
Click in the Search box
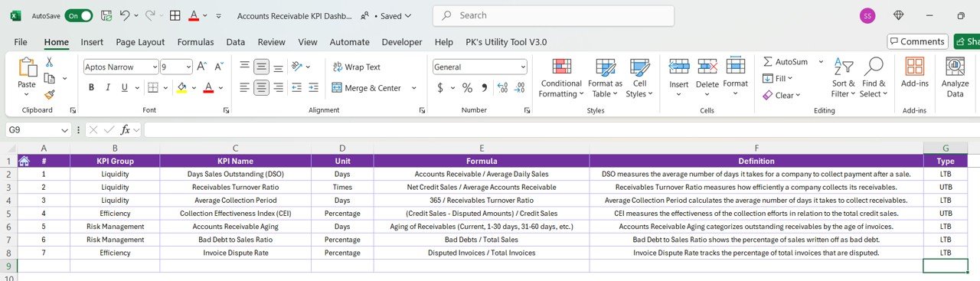(x=554, y=15)
